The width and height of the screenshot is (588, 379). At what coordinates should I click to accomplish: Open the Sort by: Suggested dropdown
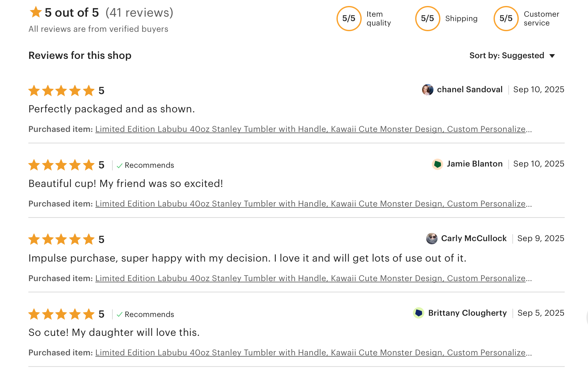click(x=507, y=56)
